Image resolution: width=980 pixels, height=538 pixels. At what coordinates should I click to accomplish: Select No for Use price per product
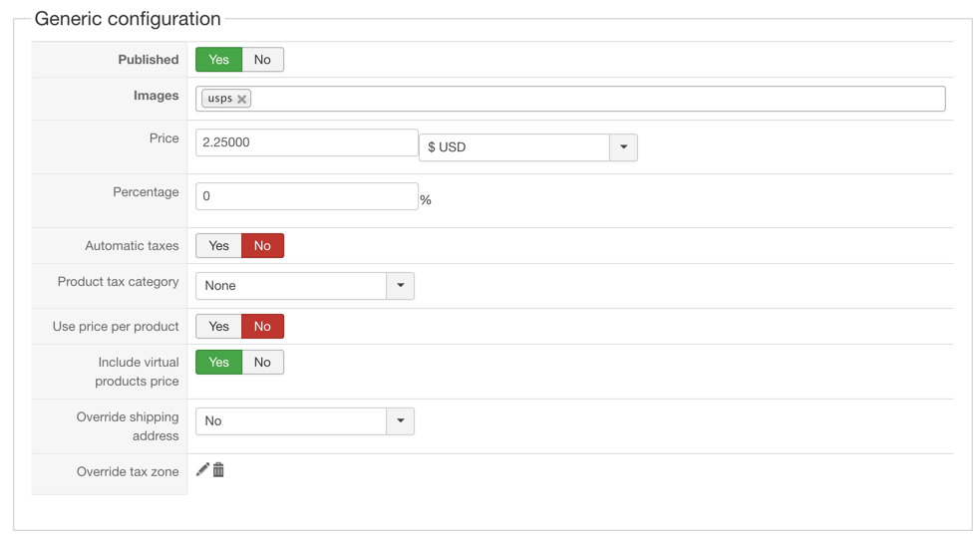point(262,327)
